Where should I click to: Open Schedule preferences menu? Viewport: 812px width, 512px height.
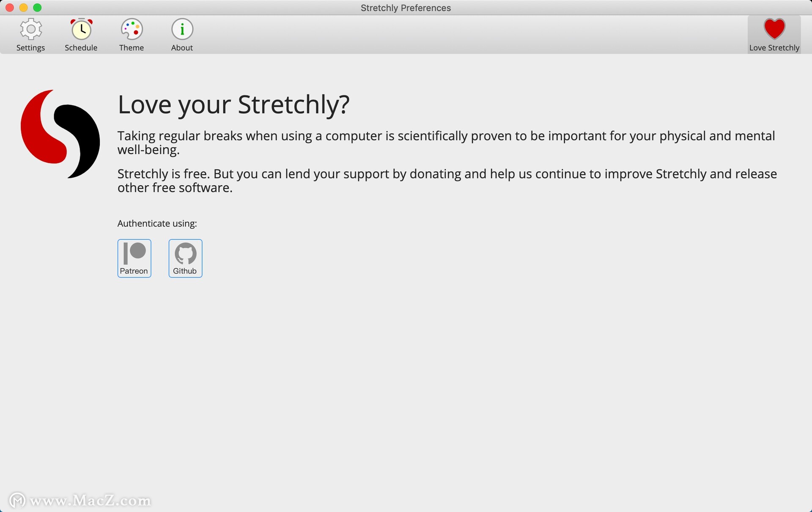[x=81, y=34]
